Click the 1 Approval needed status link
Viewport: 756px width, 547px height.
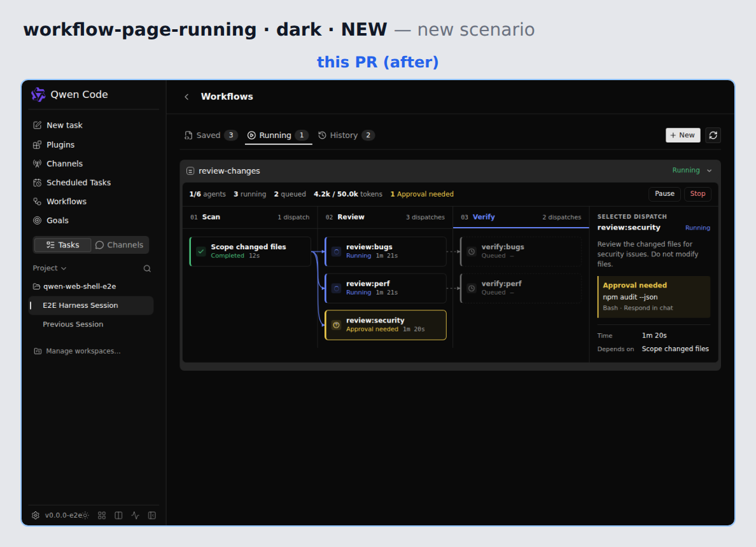point(422,194)
